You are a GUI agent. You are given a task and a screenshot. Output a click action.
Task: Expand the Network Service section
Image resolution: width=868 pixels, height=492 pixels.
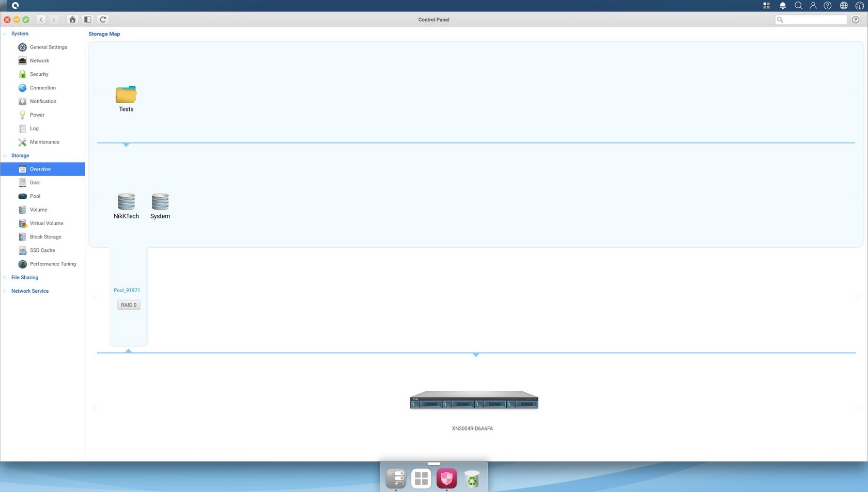click(5, 291)
